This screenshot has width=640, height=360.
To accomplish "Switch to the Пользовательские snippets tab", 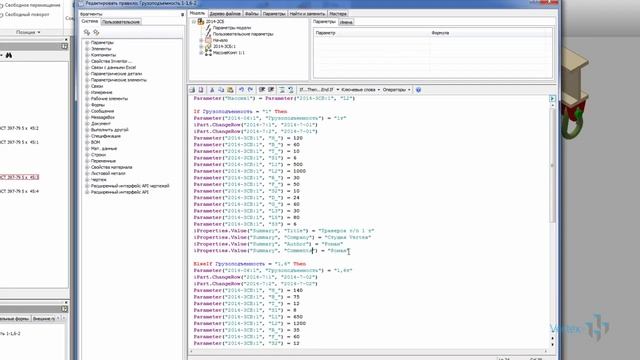I will [x=121, y=22].
